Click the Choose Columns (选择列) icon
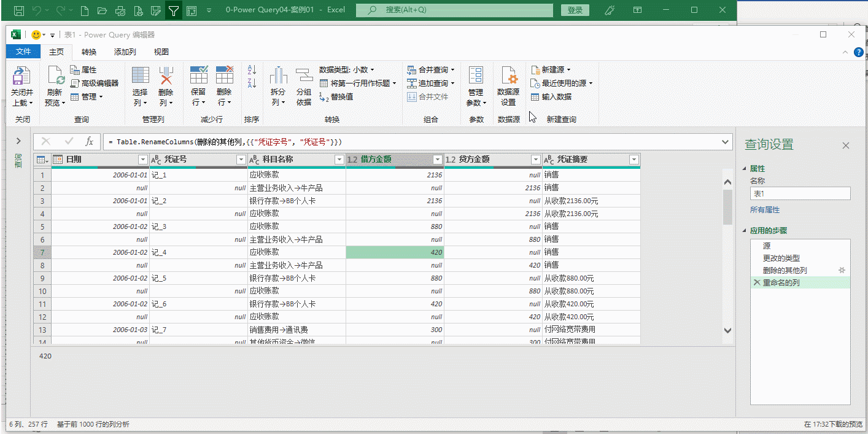 point(140,76)
